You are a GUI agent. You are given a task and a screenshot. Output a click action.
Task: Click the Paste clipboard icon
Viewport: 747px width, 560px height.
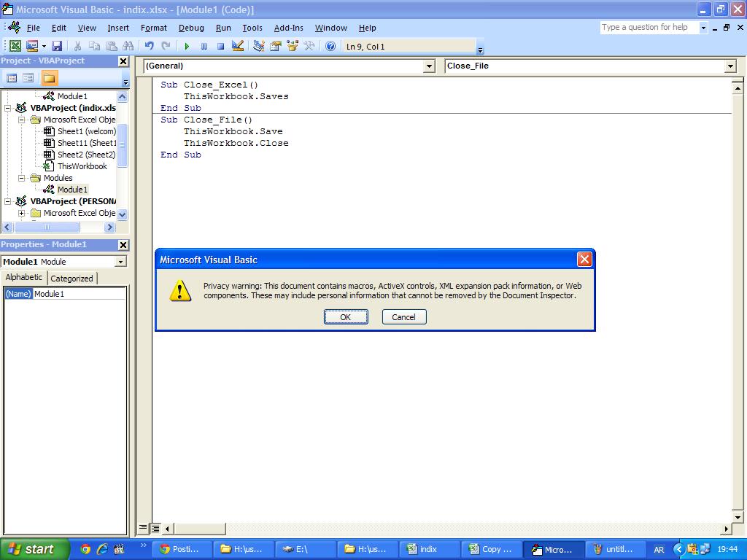click(112, 46)
